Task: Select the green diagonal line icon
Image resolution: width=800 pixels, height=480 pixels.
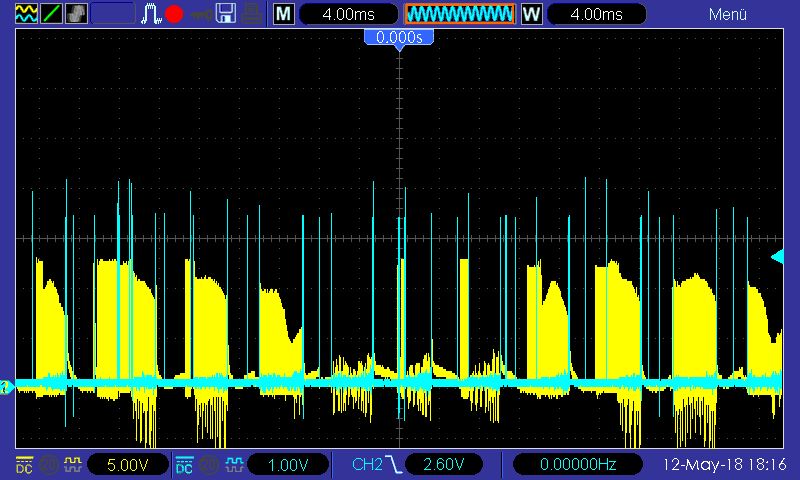Action: click(x=50, y=14)
